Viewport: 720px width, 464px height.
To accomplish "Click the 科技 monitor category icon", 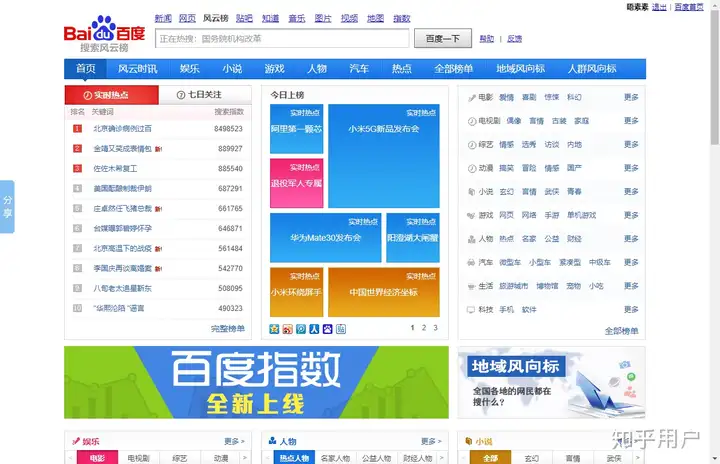I will pyautogui.click(x=472, y=310).
